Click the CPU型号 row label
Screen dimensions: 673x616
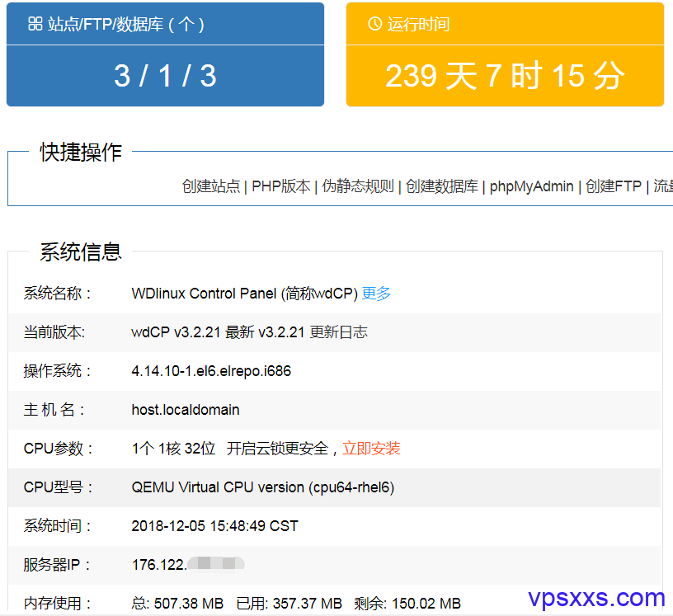pos(58,487)
